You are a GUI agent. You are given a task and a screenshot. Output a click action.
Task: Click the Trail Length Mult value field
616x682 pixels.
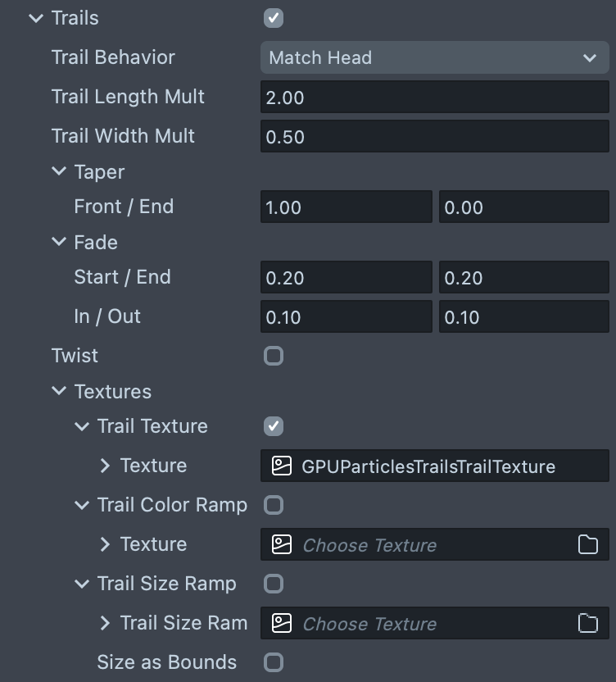tap(434, 98)
